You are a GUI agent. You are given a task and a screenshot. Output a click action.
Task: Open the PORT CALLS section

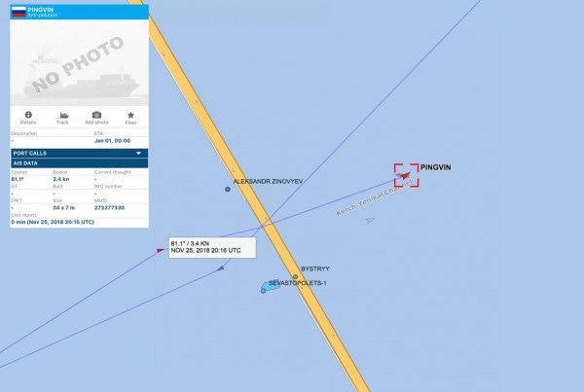80,153
